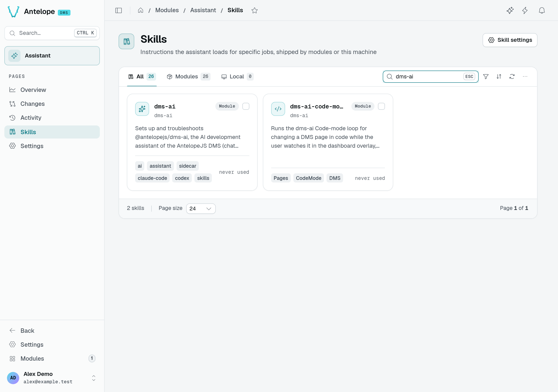Clear search with ESC badge
The height and width of the screenshot is (392, 558).
point(469,76)
